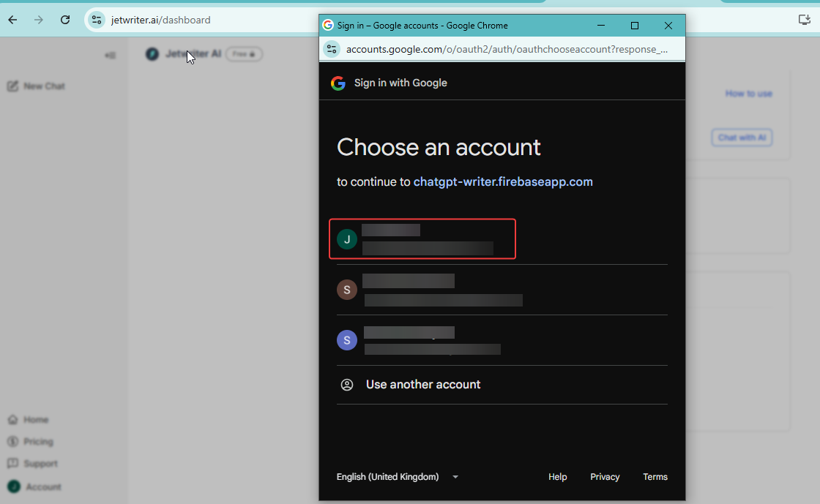Open the Privacy link in popup footer
This screenshot has width=820, height=504.
point(605,477)
